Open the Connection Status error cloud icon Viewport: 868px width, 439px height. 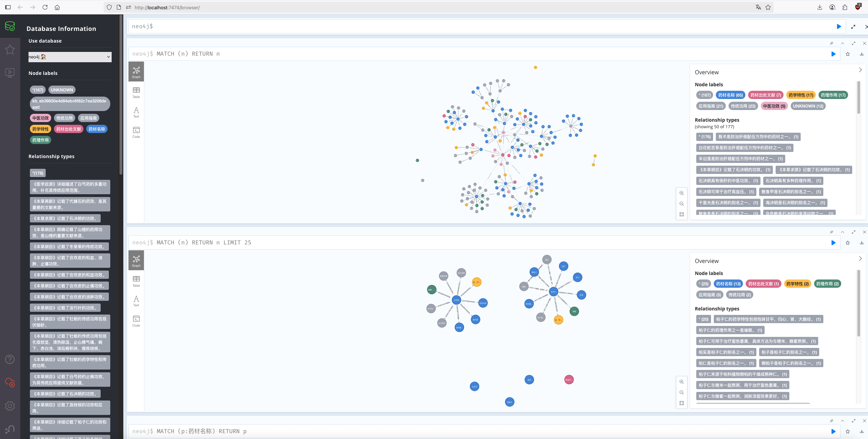pos(10,382)
